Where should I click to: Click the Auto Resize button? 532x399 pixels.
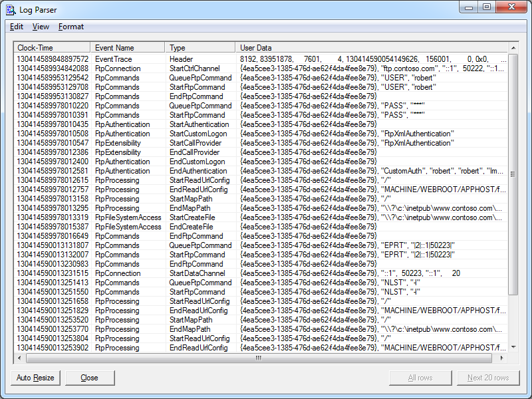pyautogui.click(x=36, y=378)
